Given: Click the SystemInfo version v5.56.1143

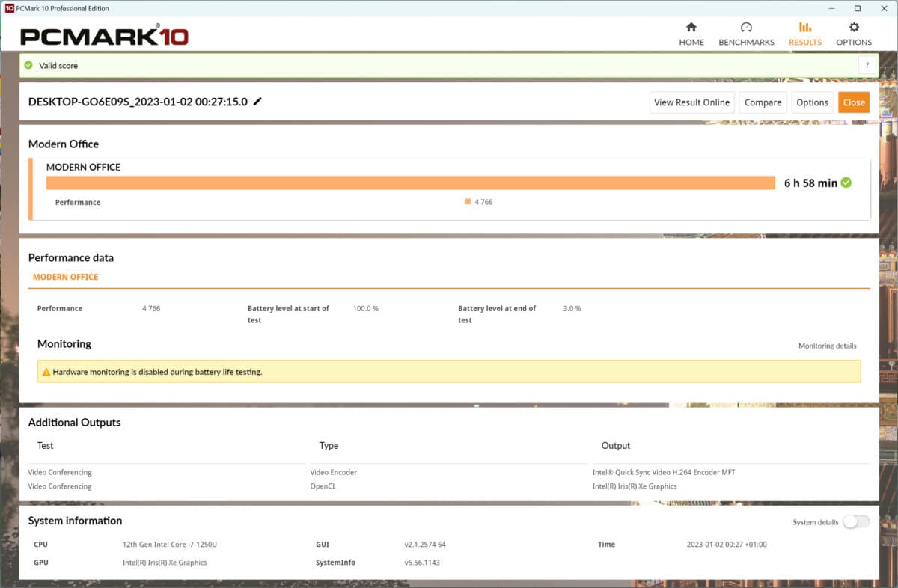Looking at the screenshot, I should [x=422, y=562].
